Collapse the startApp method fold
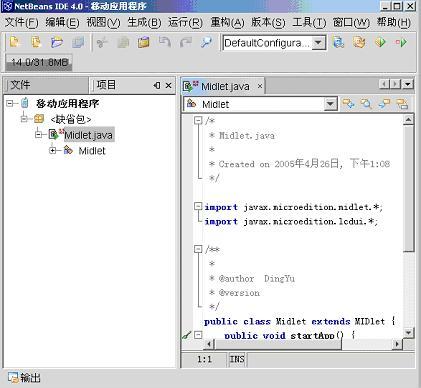The image size is (421, 388). [x=198, y=335]
